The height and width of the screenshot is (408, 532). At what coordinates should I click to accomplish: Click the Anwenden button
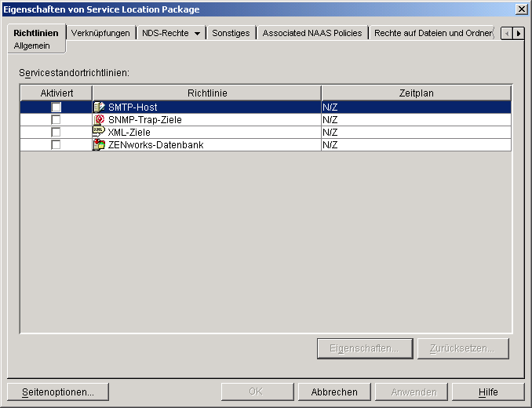click(411, 392)
